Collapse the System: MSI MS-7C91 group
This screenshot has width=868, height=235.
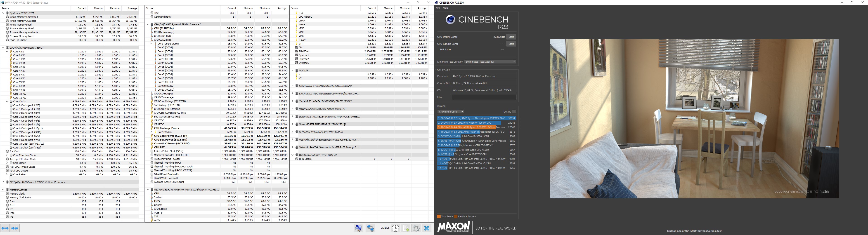(3, 13)
